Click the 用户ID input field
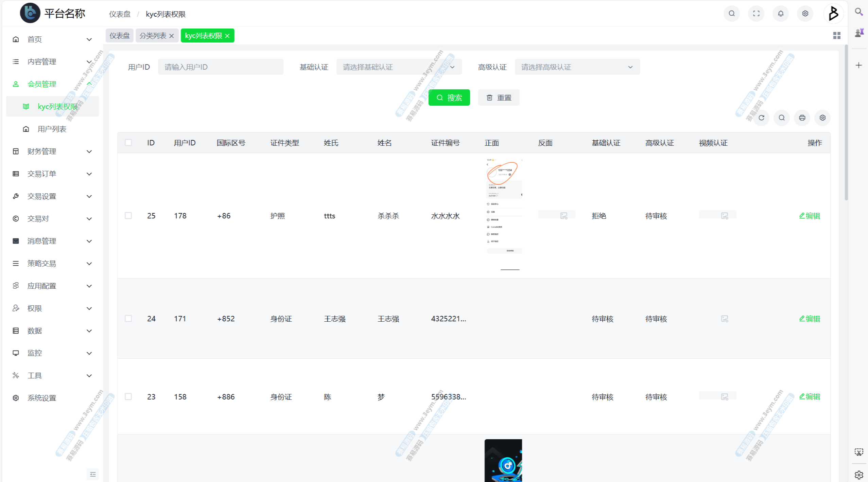 (x=220, y=67)
